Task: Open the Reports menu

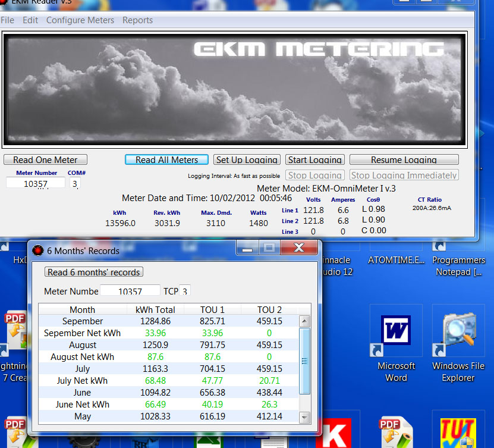Action: 137,20
